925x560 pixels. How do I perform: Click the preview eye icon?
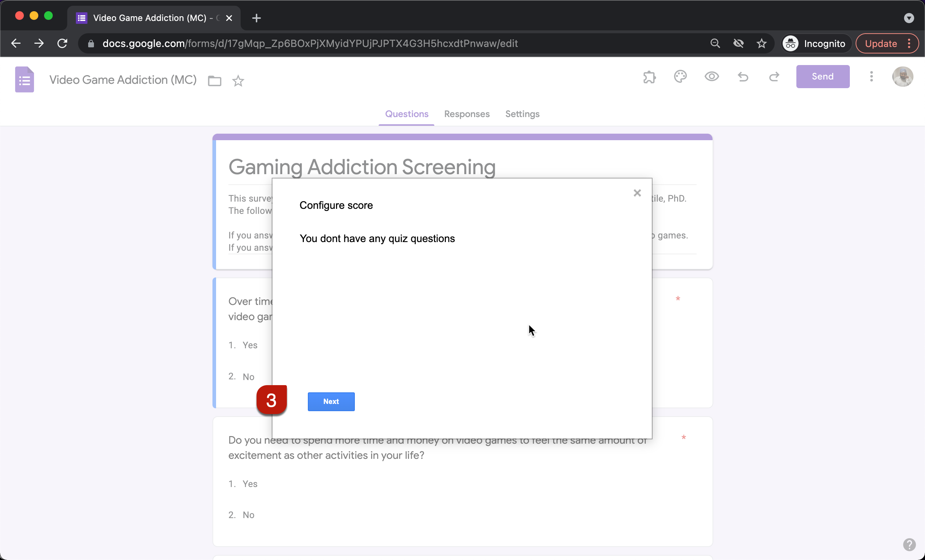click(x=711, y=77)
